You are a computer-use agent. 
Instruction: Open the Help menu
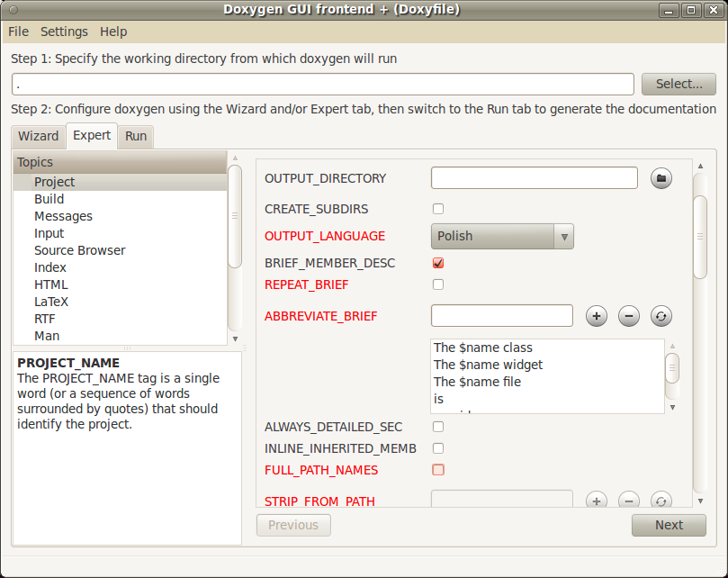(113, 32)
